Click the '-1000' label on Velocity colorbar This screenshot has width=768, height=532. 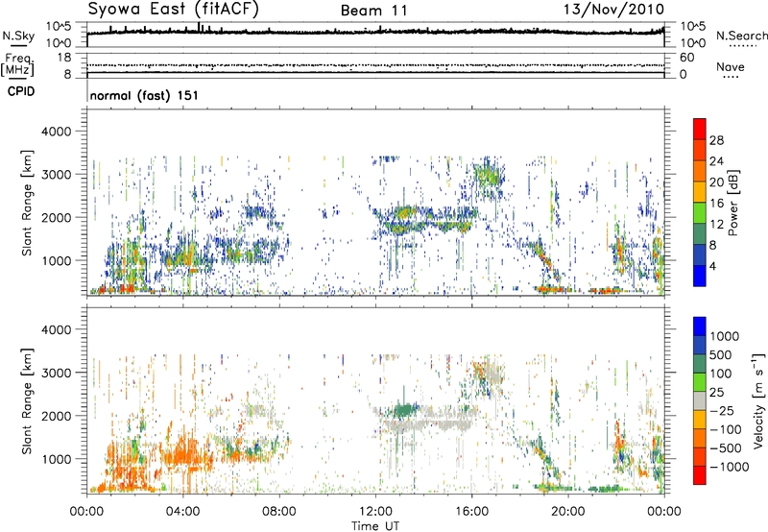pos(729,467)
